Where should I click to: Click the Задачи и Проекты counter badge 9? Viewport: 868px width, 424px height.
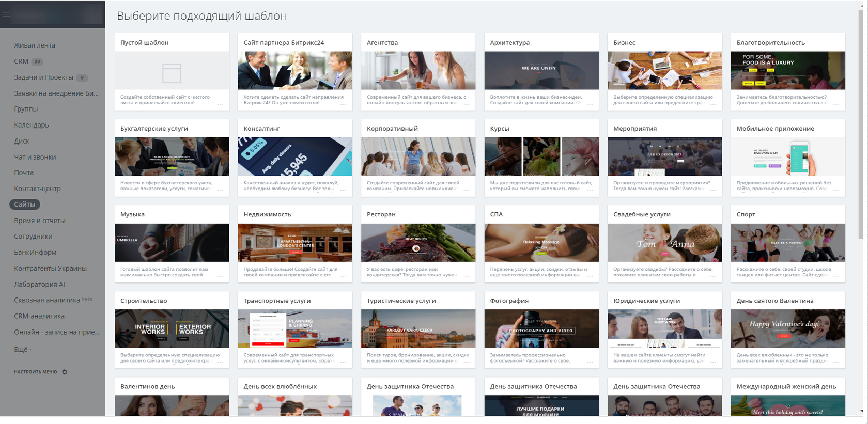pos(82,77)
